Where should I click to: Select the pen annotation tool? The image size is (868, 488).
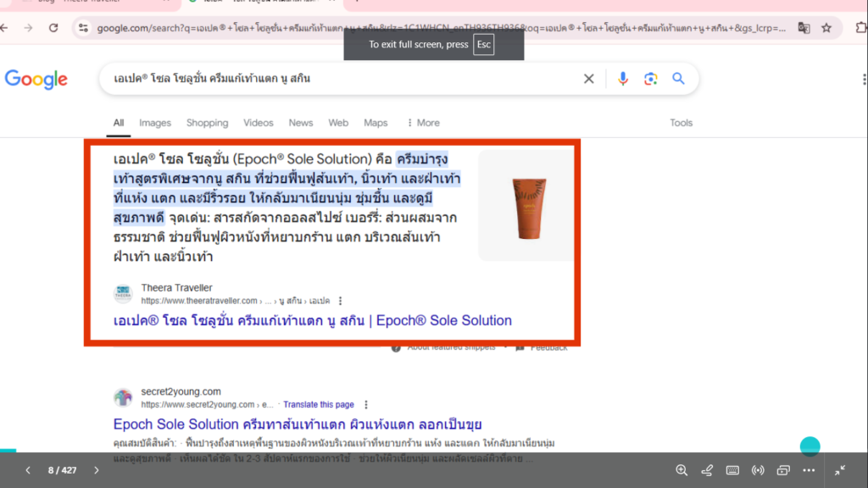[707, 470]
